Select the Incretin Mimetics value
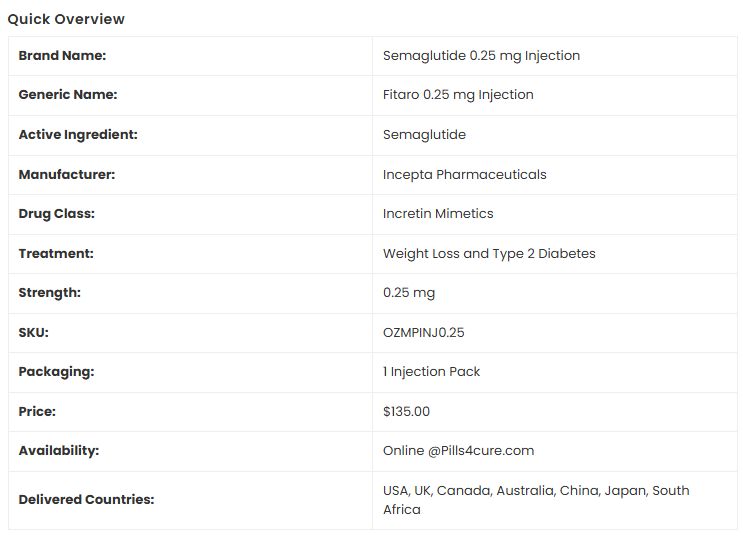Screen dimensions: 743x536 [438, 214]
